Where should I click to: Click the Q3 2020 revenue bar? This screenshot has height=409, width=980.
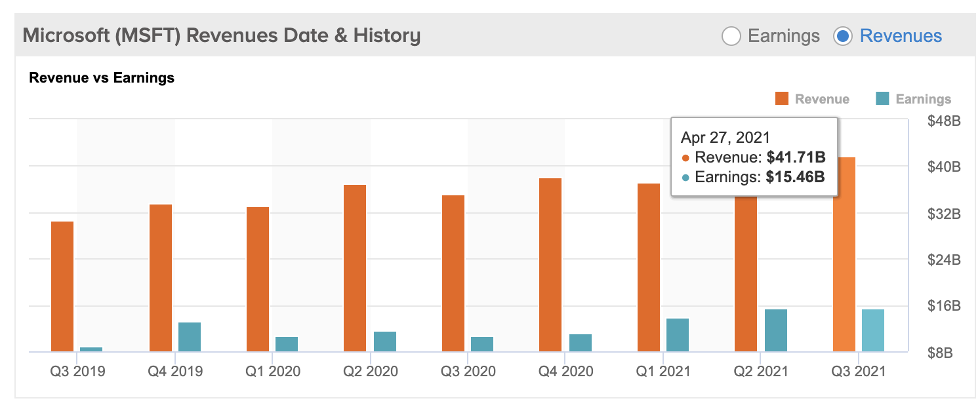tap(453, 273)
